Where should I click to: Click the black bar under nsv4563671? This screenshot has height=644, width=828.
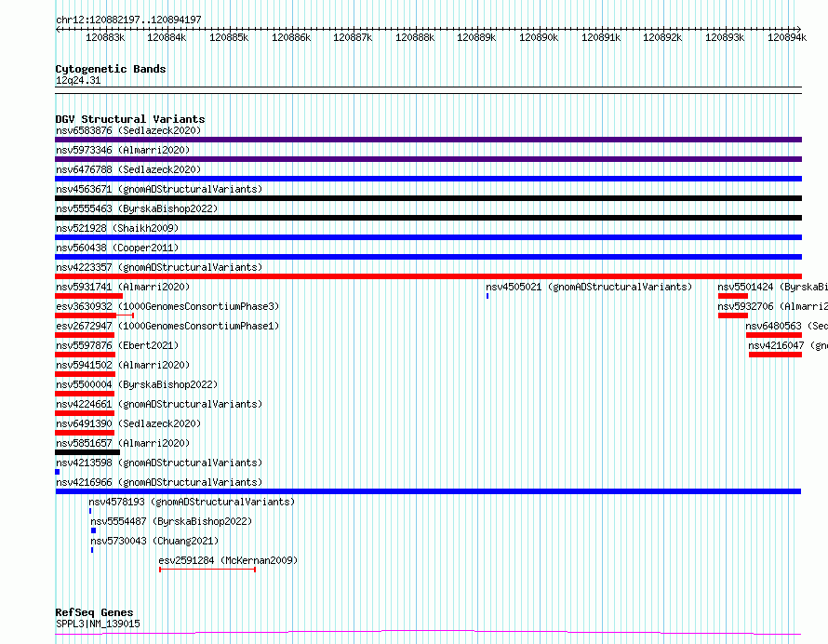(x=428, y=198)
